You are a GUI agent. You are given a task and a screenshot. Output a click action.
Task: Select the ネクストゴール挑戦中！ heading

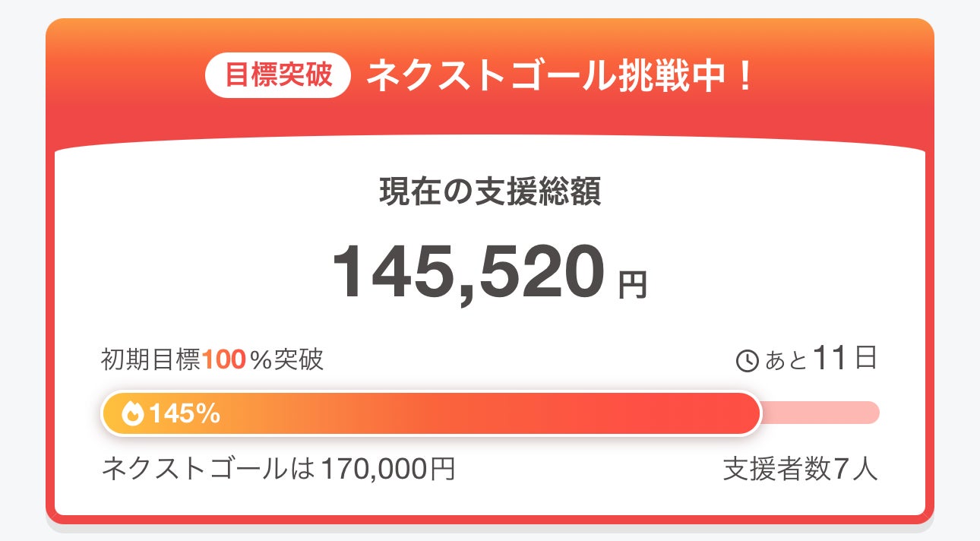(x=560, y=77)
